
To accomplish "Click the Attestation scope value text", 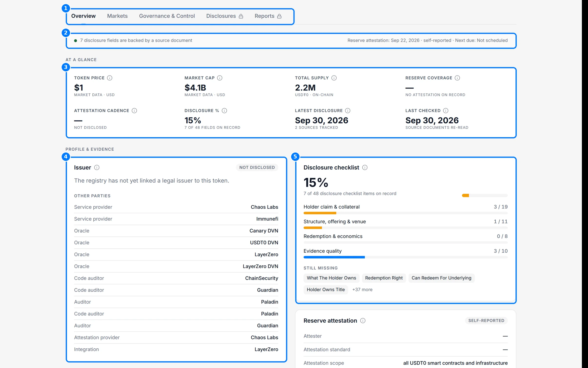I will (x=455, y=363).
